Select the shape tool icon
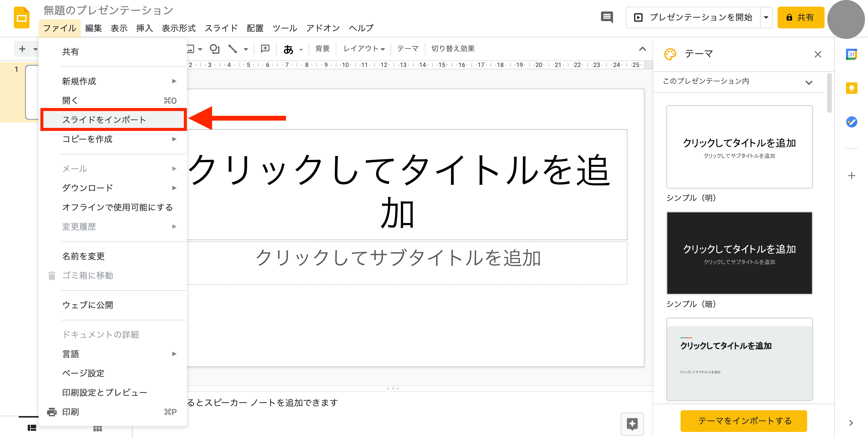The image size is (868, 438). coord(214,49)
